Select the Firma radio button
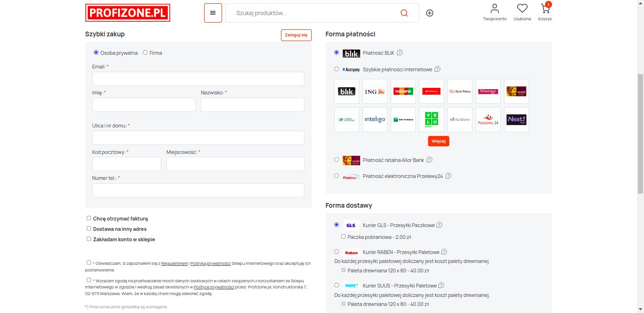 pyautogui.click(x=145, y=53)
